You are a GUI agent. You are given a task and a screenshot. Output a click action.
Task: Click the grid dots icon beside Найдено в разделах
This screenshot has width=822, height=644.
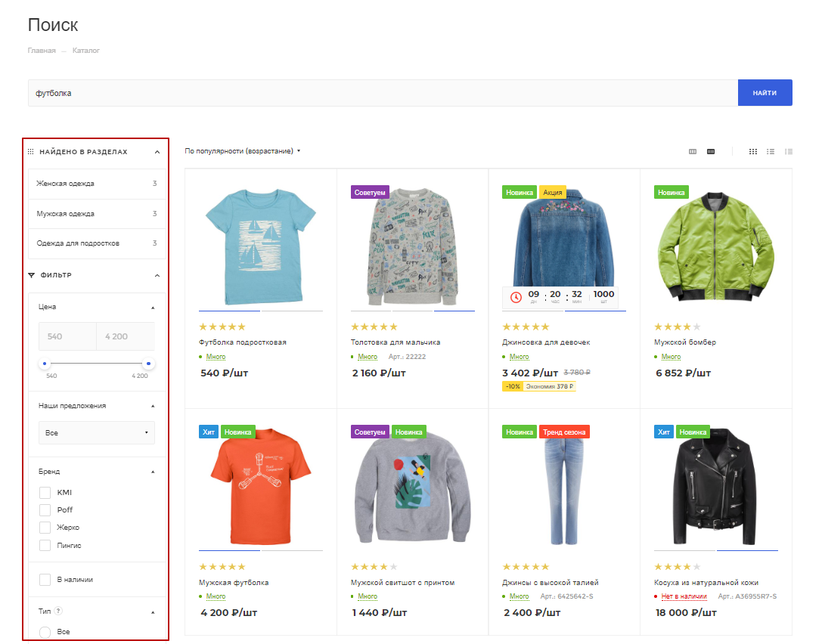[30, 151]
